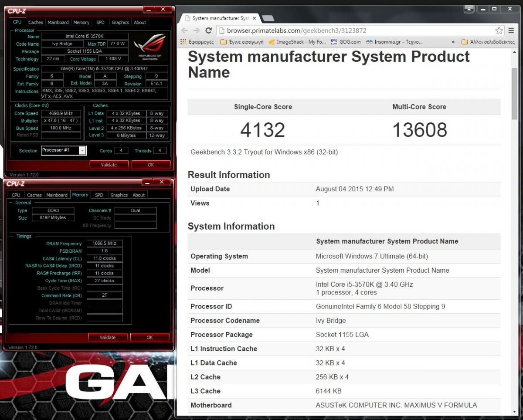
Task: Click the Bus Speed 100.0 MHz value
Action: pyautogui.click(x=61, y=128)
